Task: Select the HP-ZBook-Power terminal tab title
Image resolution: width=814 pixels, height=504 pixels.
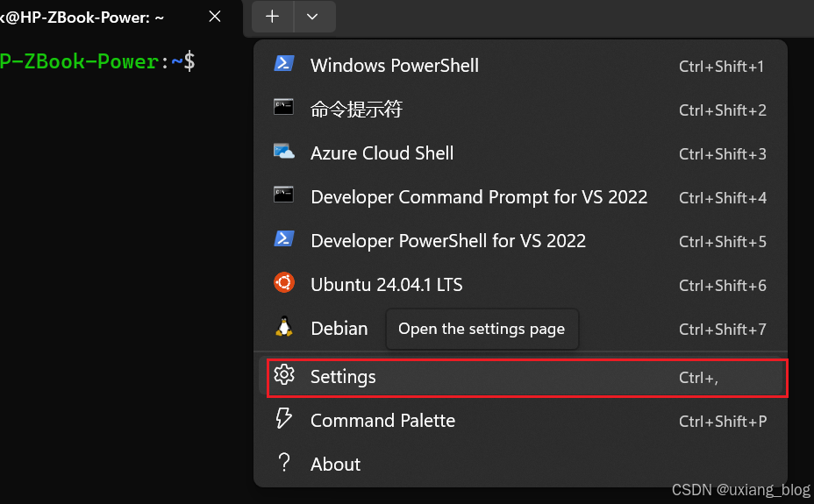Action: click(x=82, y=18)
